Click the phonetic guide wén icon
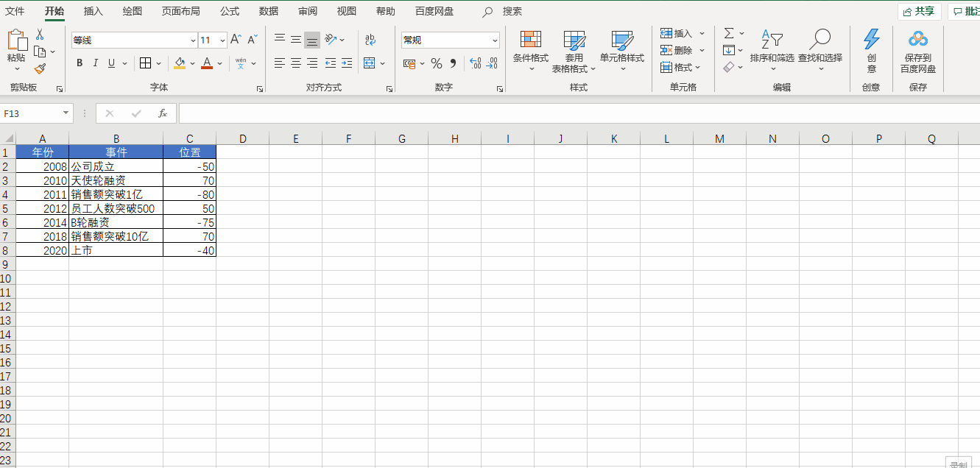 (x=241, y=63)
